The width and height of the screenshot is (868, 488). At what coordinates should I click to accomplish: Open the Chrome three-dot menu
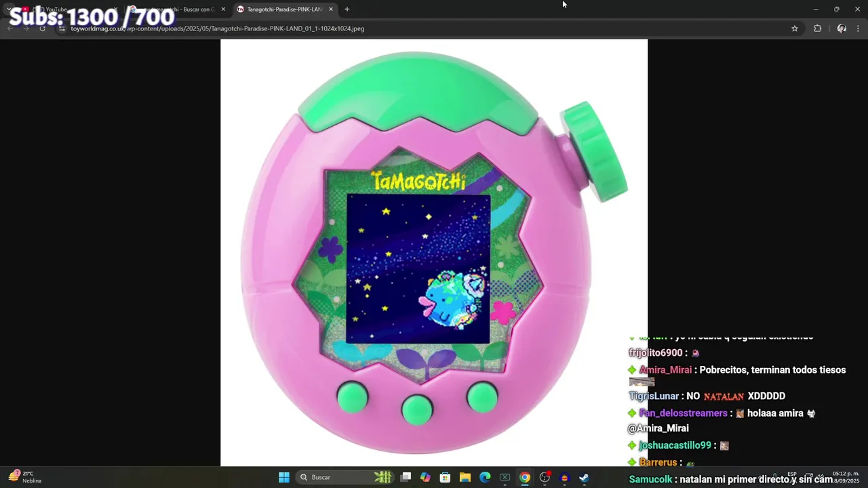point(859,28)
